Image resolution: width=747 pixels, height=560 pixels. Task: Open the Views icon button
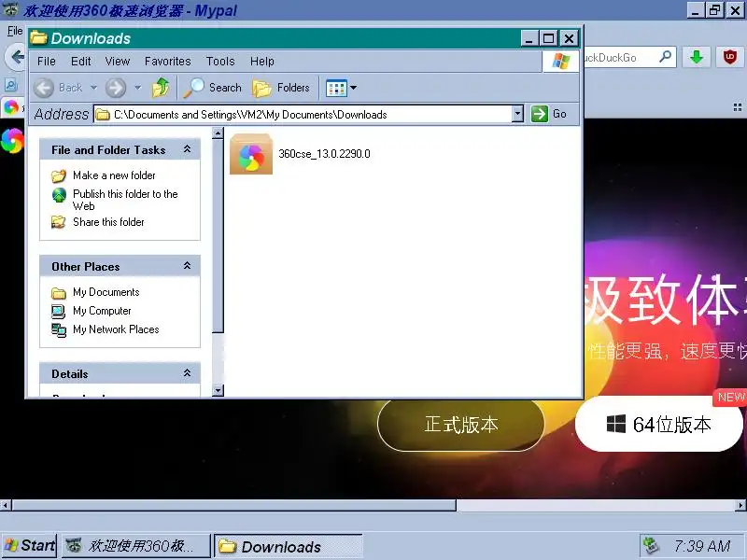point(336,88)
